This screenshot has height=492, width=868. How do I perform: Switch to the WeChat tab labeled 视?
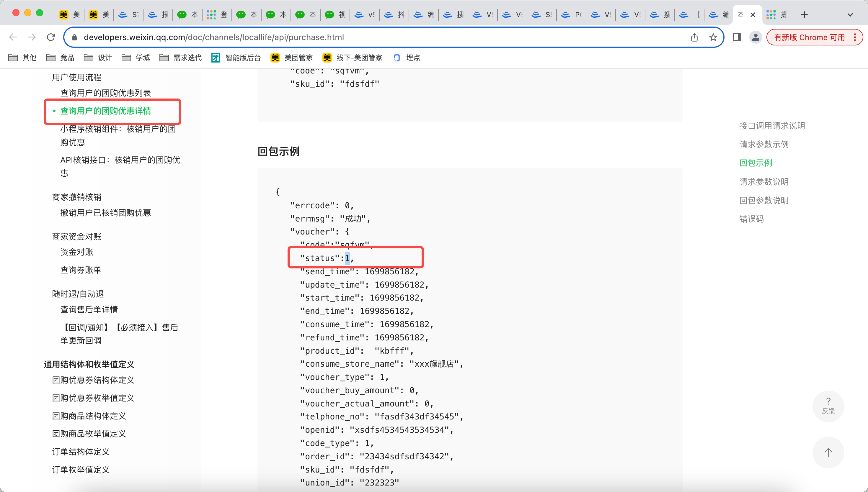[335, 15]
